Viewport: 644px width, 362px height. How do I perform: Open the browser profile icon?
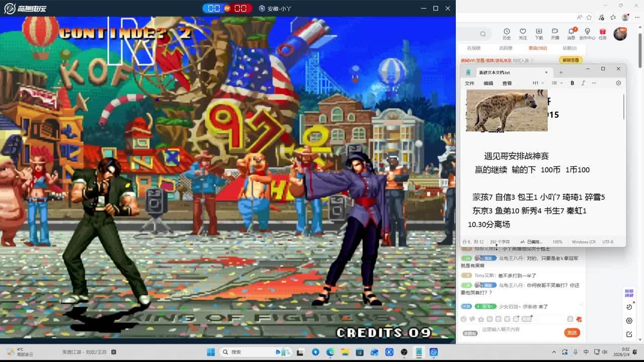tap(625, 17)
